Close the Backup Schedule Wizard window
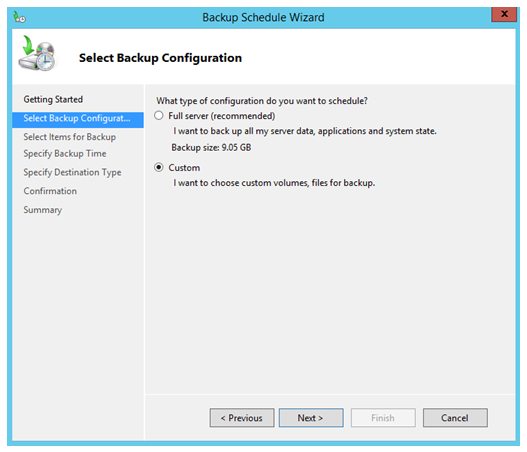The width and height of the screenshot is (527, 452). coord(504,14)
